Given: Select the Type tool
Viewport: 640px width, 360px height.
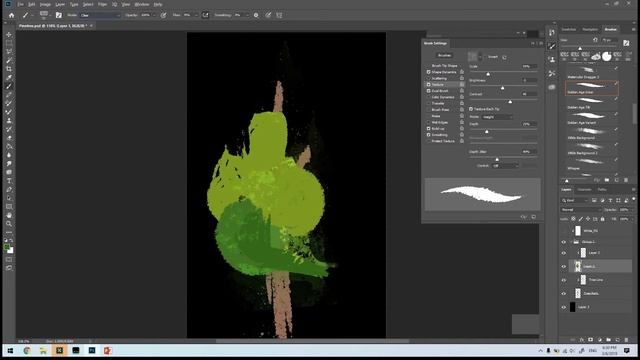Looking at the screenshot, I should [9, 181].
